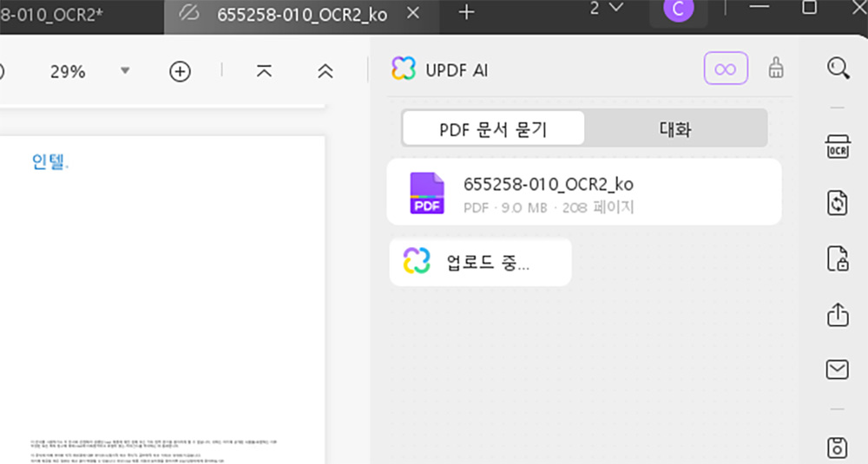Open the OCR recognition tool
Image resolution: width=868 pixels, height=464 pixels.
tap(838, 147)
